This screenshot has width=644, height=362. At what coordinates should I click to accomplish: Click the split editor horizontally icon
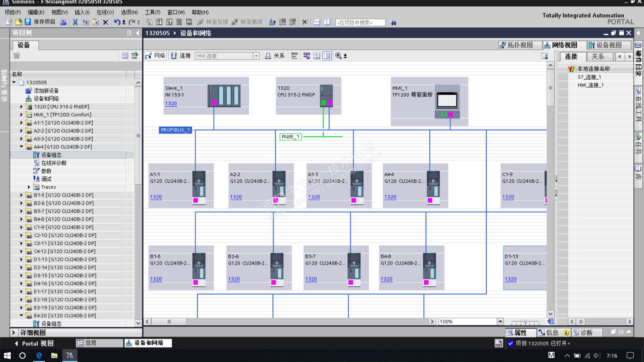[317, 22]
